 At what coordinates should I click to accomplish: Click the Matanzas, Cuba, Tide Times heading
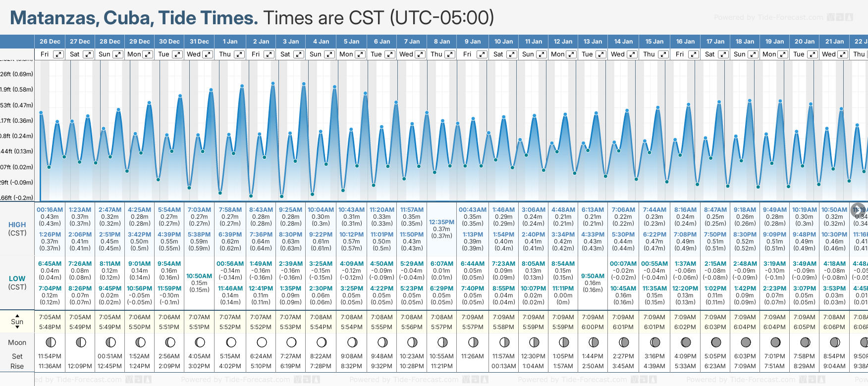(134, 18)
